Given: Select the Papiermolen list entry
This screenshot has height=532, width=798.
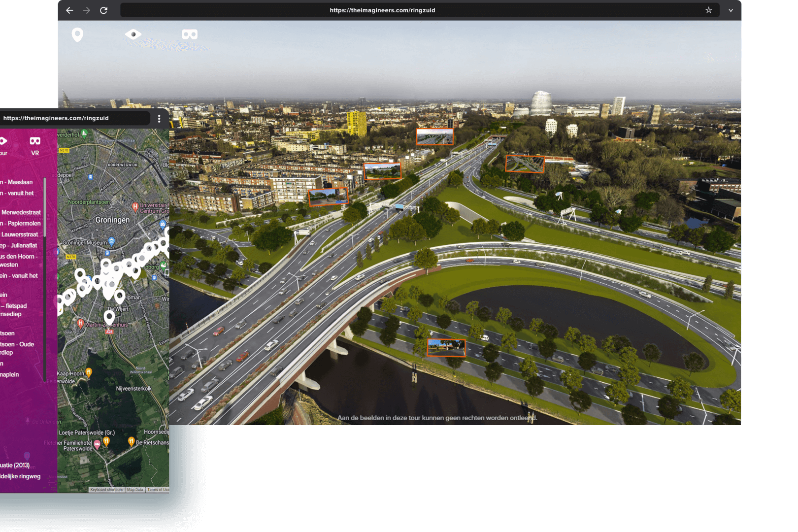Looking at the screenshot, I should coord(22,223).
